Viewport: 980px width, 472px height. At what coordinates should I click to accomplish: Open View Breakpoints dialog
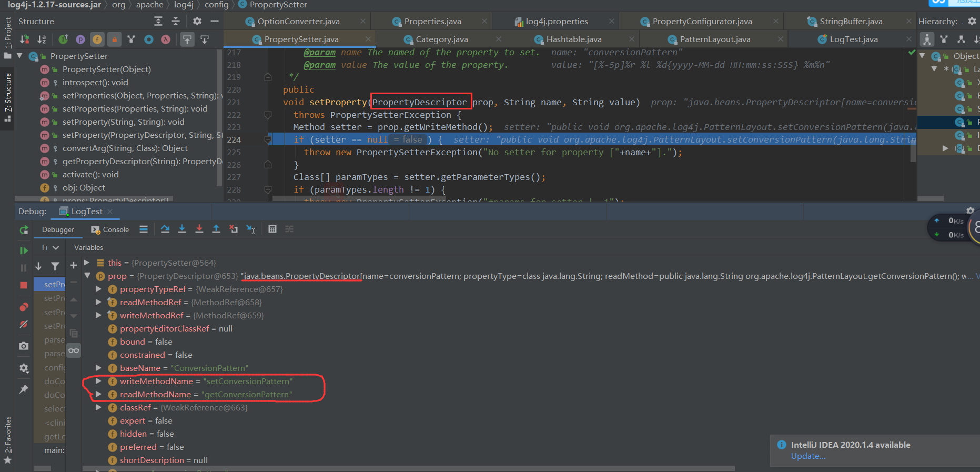coord(24,307)
